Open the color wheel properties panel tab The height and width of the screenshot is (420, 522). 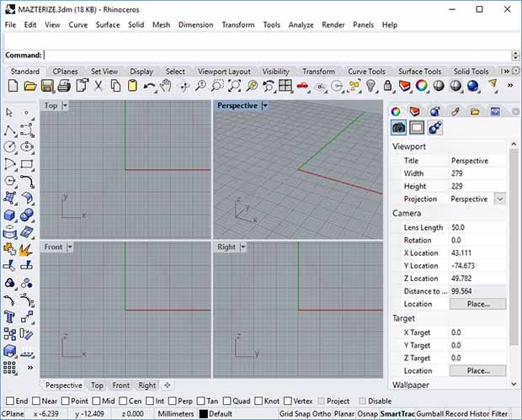click(396, 111)
